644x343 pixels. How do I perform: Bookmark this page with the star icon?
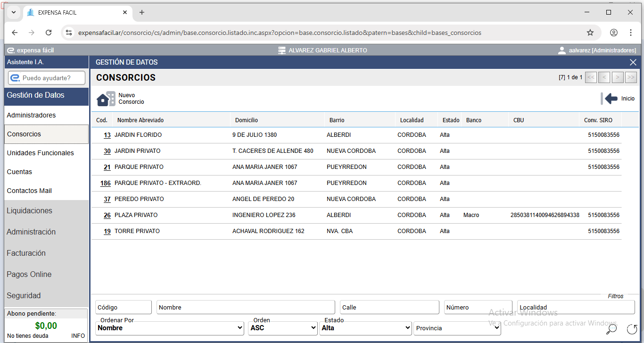590,33
